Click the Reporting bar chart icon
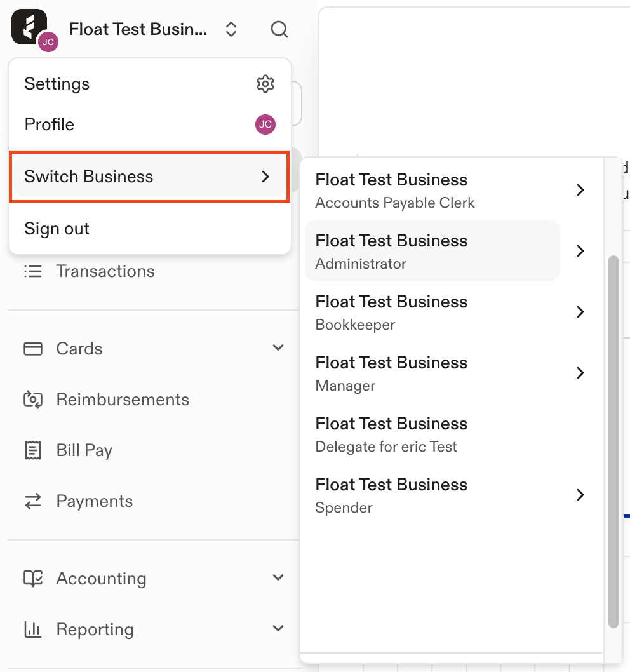630x672 pixels. (x=33, y=629)
